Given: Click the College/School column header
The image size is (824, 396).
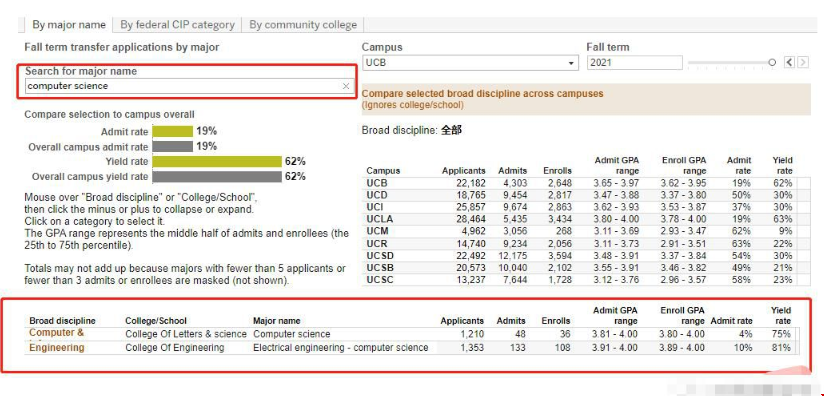Looking at the screenshot, I should coord(156,320).
